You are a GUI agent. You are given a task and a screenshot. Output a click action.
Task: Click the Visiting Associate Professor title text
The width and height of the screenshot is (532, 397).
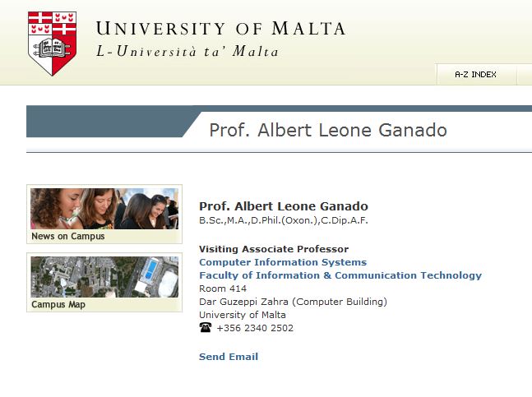pyautogui.click(x=274, y=249)
